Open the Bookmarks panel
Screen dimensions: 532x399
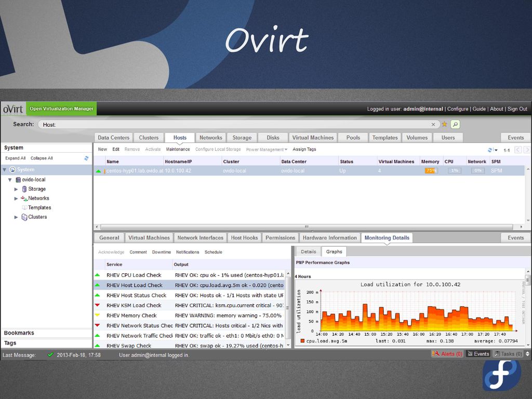pos(46,333)
